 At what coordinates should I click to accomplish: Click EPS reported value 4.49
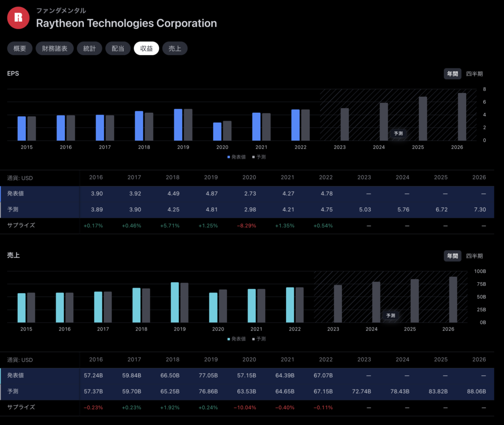point(173,194)
